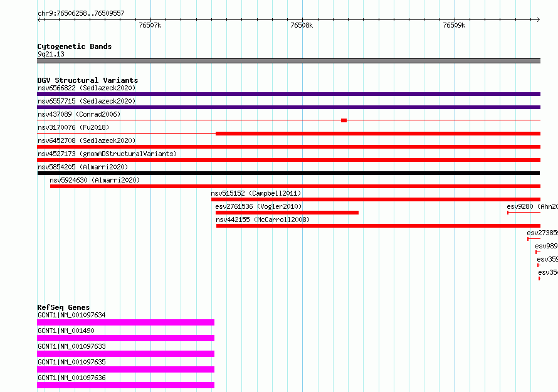Viewport: 558px width, 392px height.
Task: Click the right arrow at the ruler end
Action: tap(538, 19)
